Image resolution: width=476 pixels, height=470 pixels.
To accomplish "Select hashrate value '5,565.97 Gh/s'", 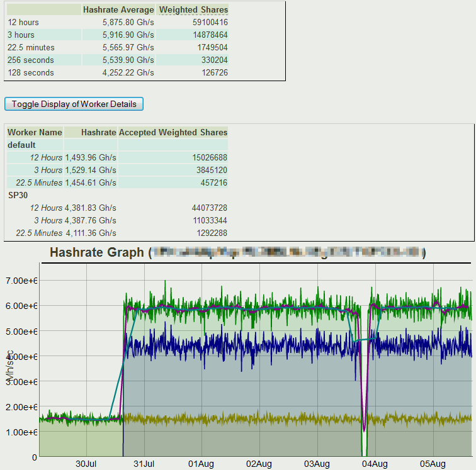I will pyautogui.click(x=128, y=48).
